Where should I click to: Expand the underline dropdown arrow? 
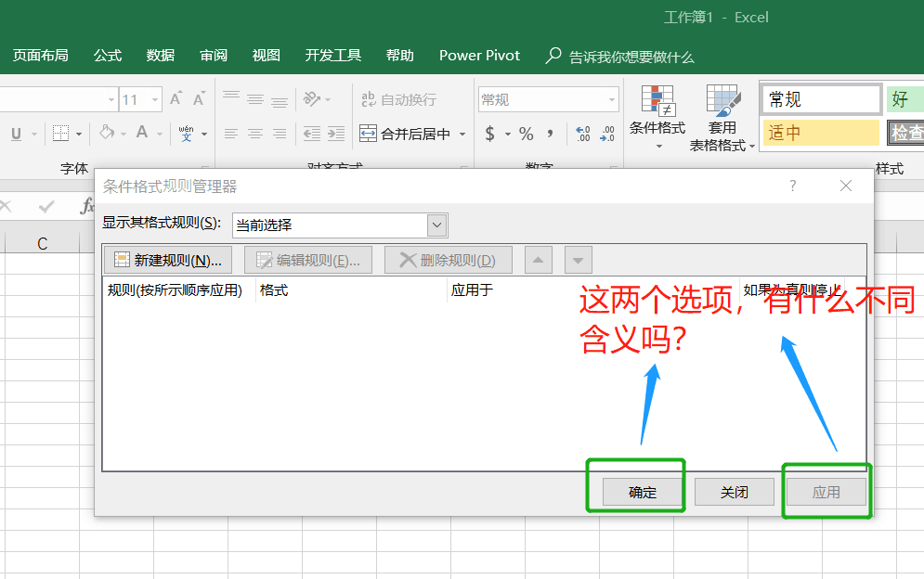34,134
